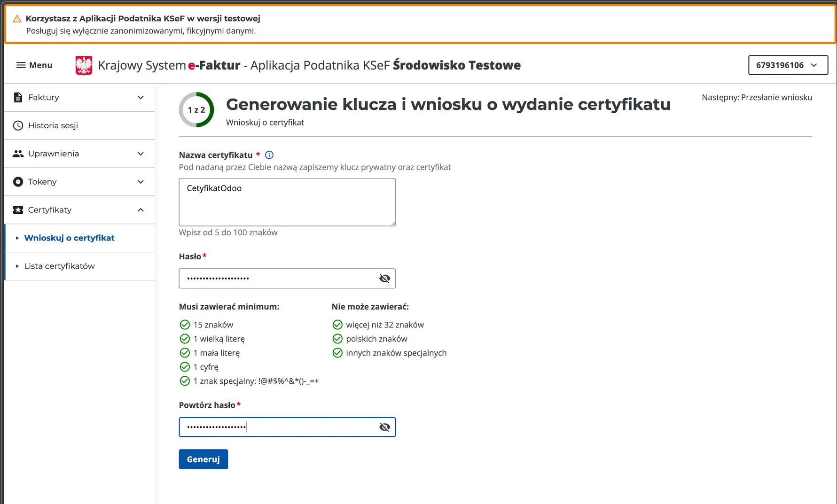
Task: Expand the Faktury section
Action: (x=140, y=97)
